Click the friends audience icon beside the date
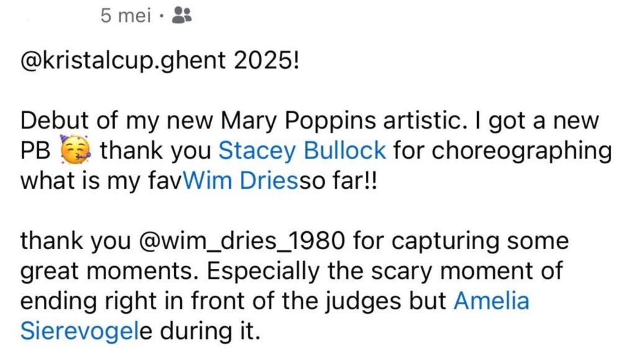 click(x=182, y=16)
